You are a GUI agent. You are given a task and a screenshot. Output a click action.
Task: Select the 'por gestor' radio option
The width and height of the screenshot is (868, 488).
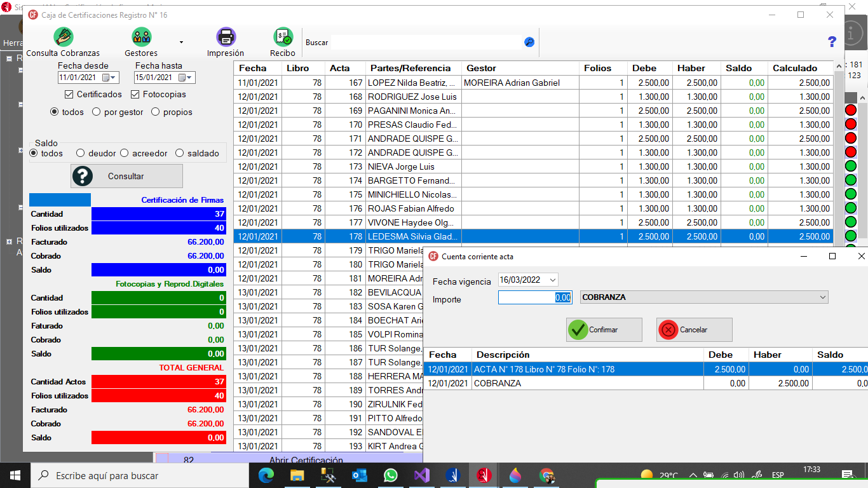pos(96,112)
